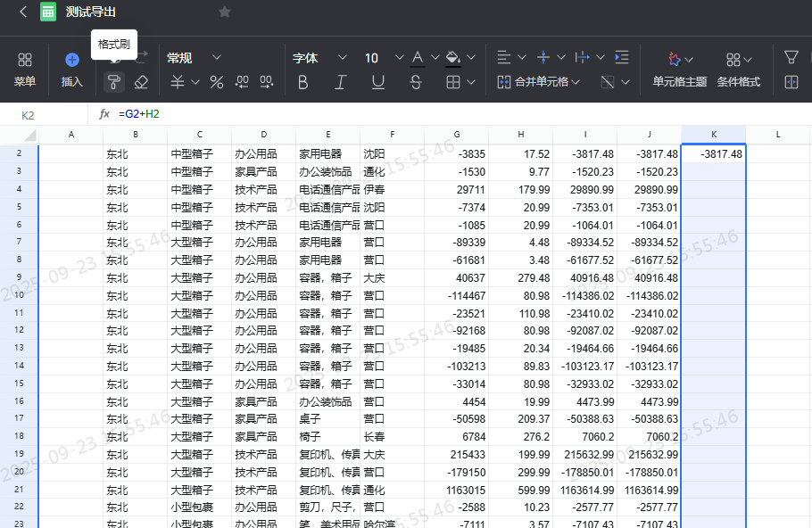Open 条件格式 conditional formatting
Screen dimensions: 812x528
click(739, 70)
